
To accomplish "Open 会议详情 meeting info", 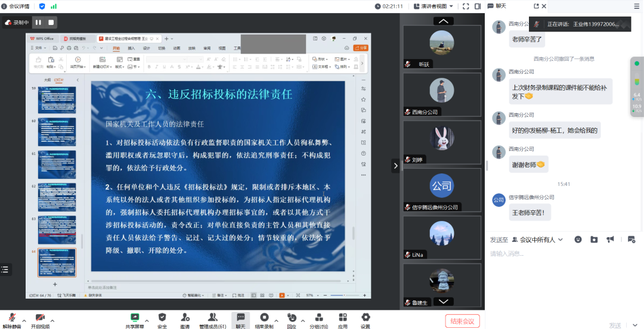I will click(x=16, y=6).
